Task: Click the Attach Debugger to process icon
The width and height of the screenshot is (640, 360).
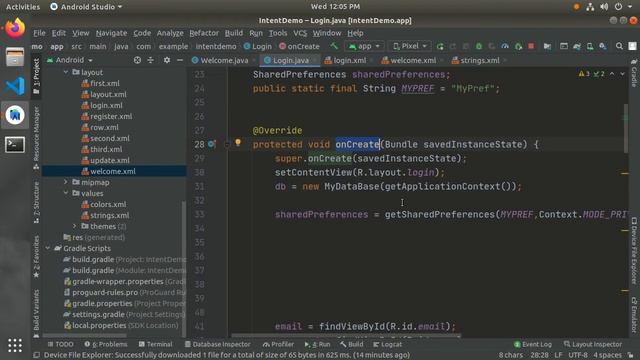Action: (x=518, y=47)
